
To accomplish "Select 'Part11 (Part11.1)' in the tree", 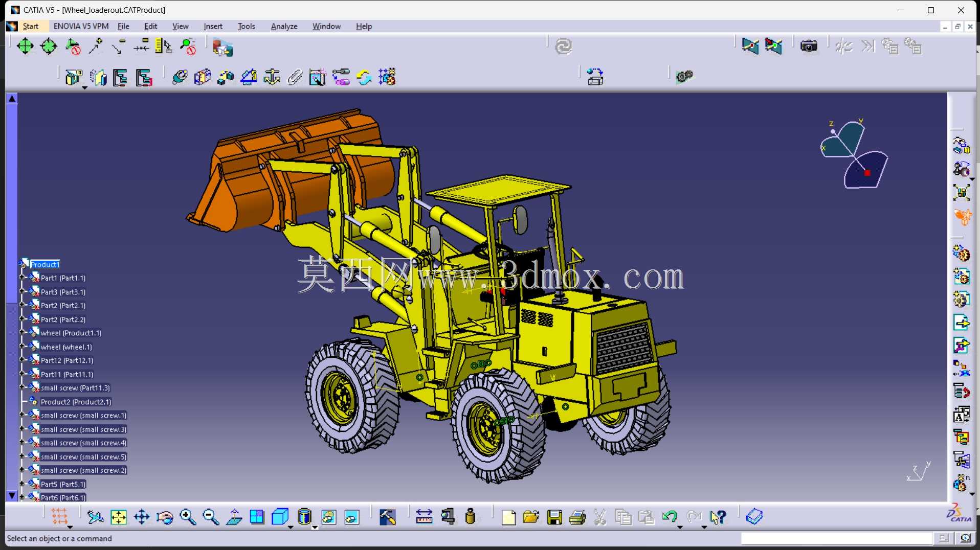I will 67,375.
